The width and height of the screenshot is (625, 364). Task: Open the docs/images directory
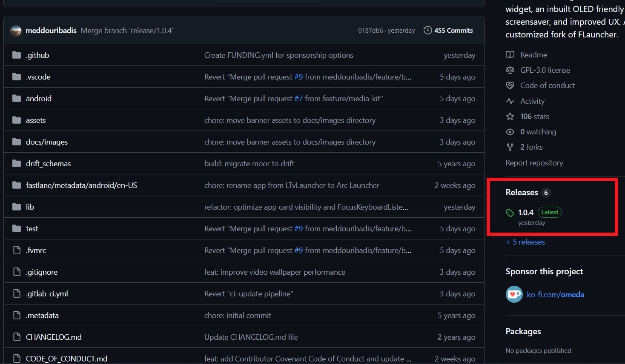pyautogui.click(x=47, y=142)
